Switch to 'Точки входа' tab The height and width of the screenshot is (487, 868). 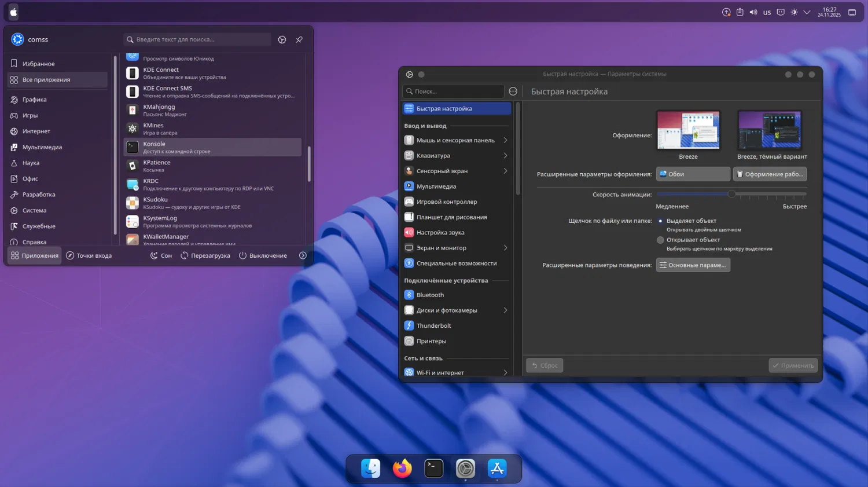[89, 255]
